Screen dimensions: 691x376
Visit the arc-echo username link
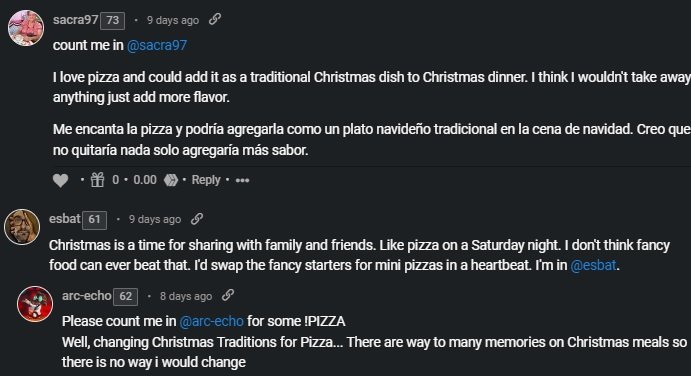pos(86,295)
